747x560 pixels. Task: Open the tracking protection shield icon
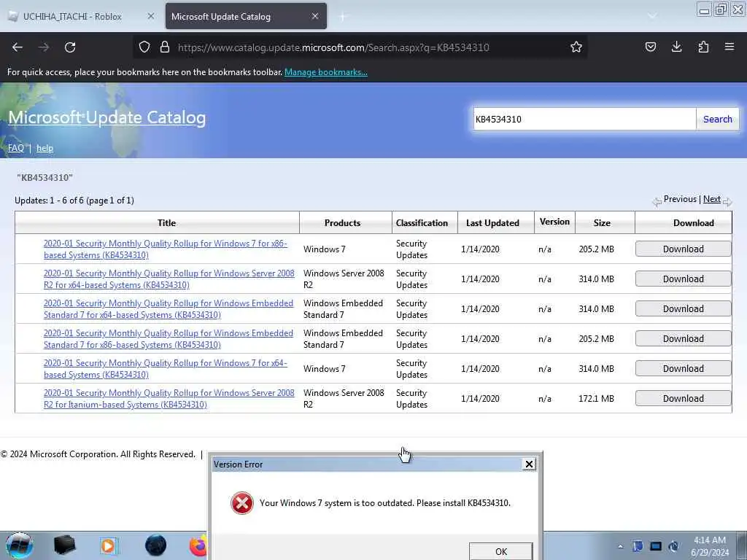[144, 47]
